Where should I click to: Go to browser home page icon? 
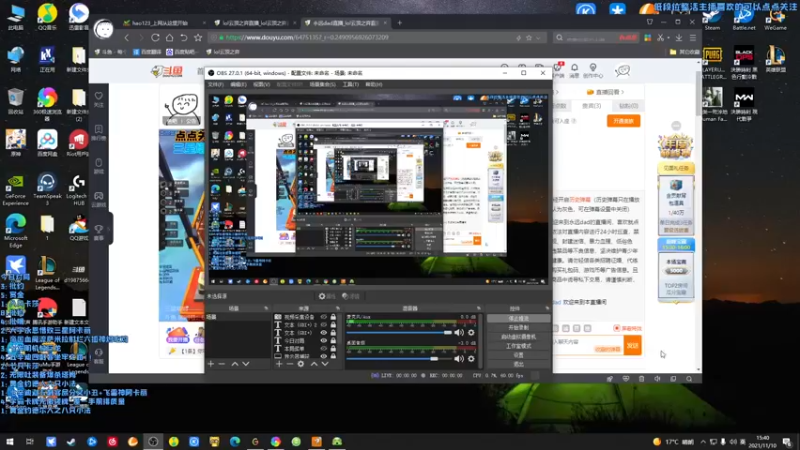pyautogui.click(x=169, y=37)
